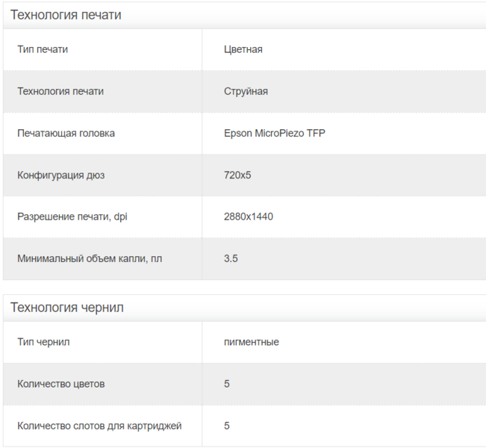Select the "Epson MicroPiezo TFP" text
486x448 pixels.
[x=274, y=133]
